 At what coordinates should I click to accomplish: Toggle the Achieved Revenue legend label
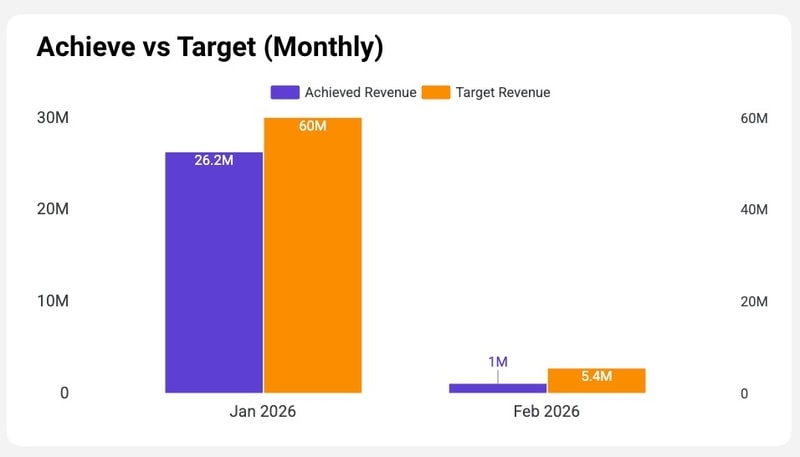coord(360,92)
